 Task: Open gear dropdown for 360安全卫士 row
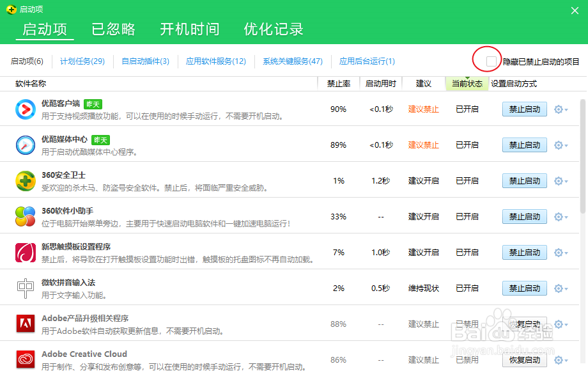coord(561,181)
